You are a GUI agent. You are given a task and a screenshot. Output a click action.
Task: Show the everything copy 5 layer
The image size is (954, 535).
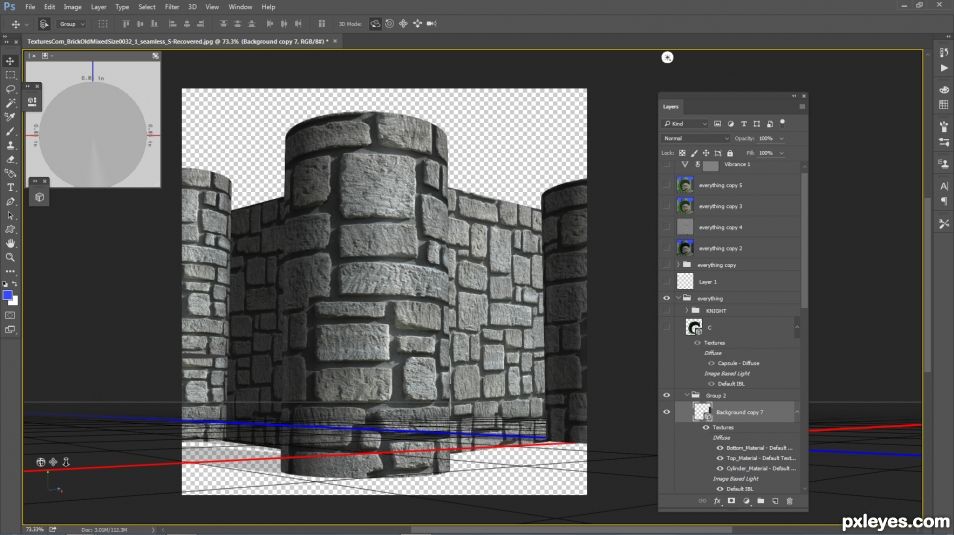666,185
